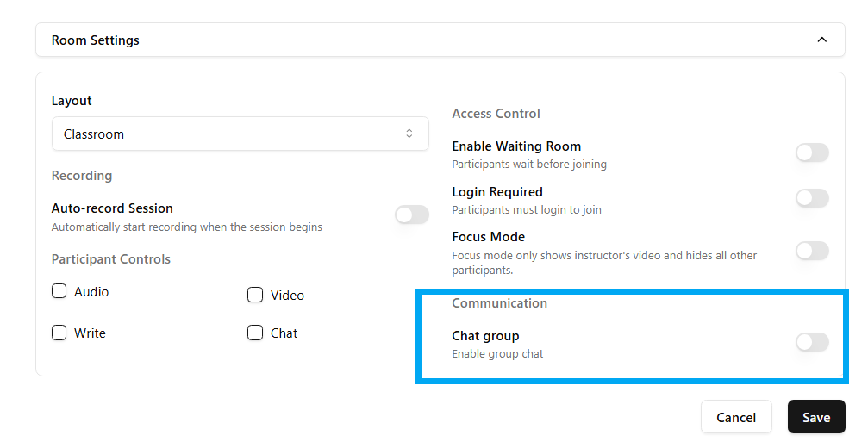Activate the Focus Mode toggle

[x=811, y=251]
